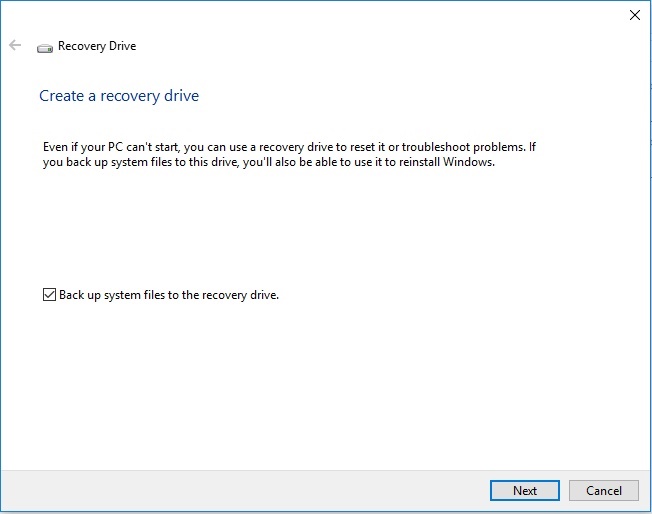Screen dimensions: 652x514
Task: Click the word 'Windows' in the description
Action: tap(469, 162)
